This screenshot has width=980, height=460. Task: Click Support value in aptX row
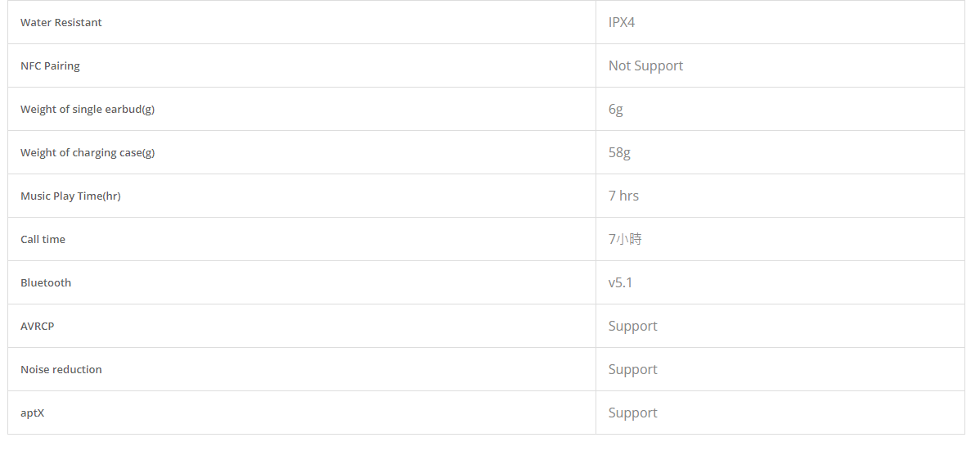pyautogui.click(x=633, y=413)
